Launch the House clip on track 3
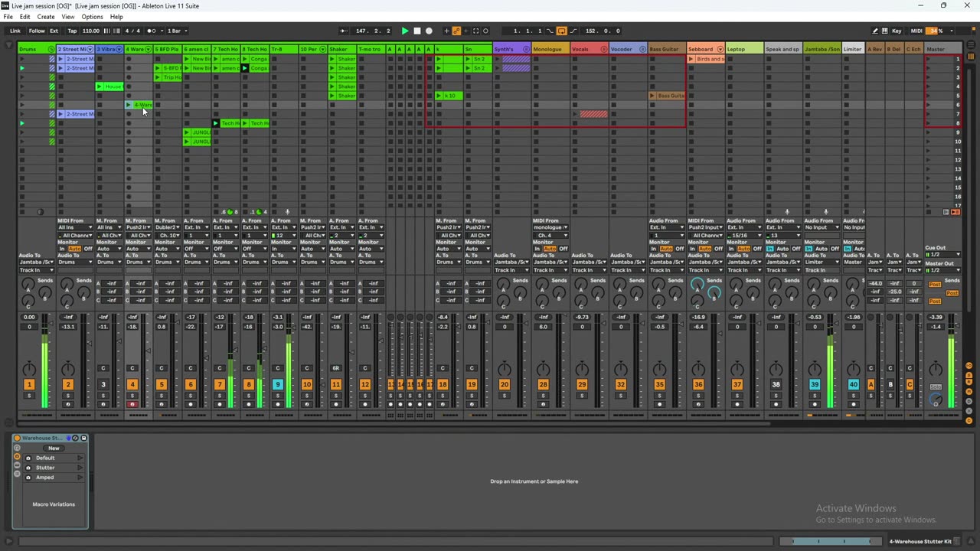Screen dimensions: 980x551 click(x=100, y=86)
